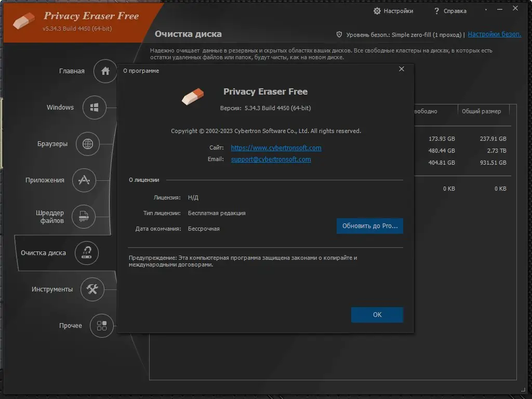Image resolution: width=532 pixels, height=399 pixels.
Task: Click the Настройки gear icon
Action: tap(377, 11)
